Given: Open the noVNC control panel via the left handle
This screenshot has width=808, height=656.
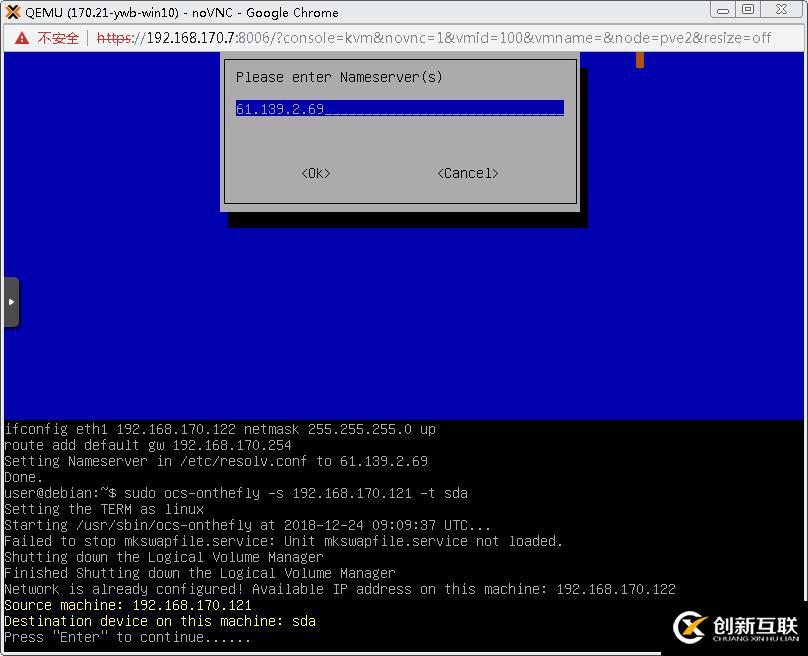Looking at the screenshot, I should coord(12,302).
